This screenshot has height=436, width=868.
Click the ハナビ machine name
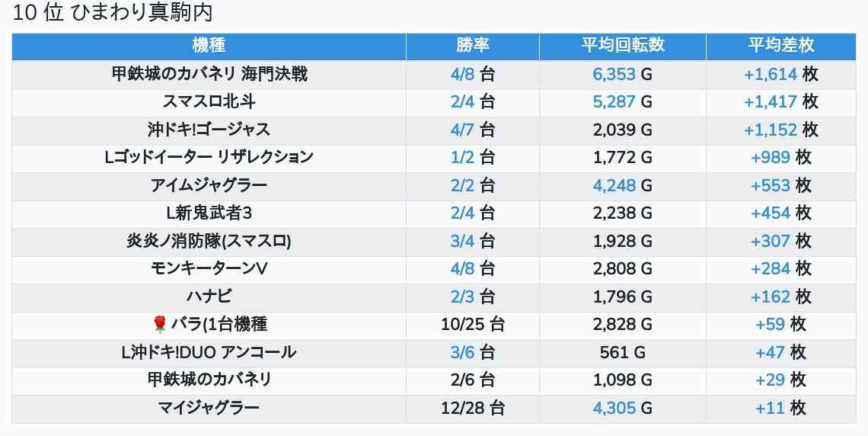pyautogui.click(x=209, y=297)
